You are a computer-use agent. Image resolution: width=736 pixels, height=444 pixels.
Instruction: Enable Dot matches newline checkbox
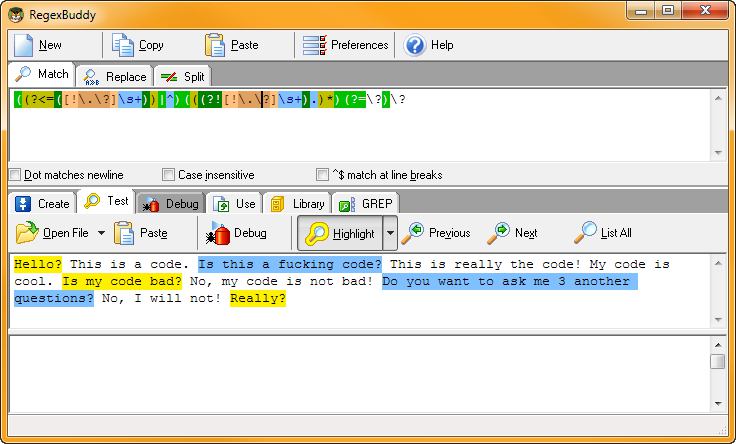click(x=15, y=175)
